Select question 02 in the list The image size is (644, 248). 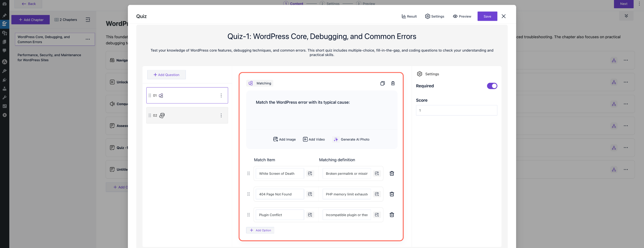(x=187, y=116)
